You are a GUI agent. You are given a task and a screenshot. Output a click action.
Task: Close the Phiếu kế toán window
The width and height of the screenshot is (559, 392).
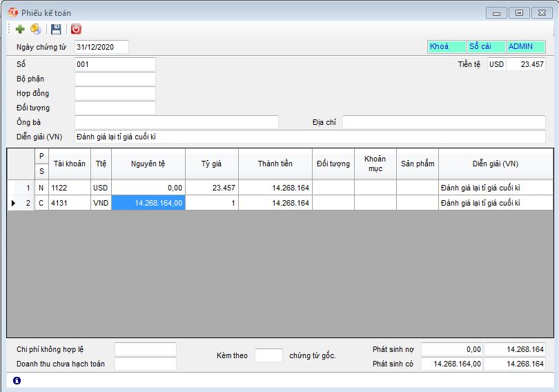(x=542, y=13)
